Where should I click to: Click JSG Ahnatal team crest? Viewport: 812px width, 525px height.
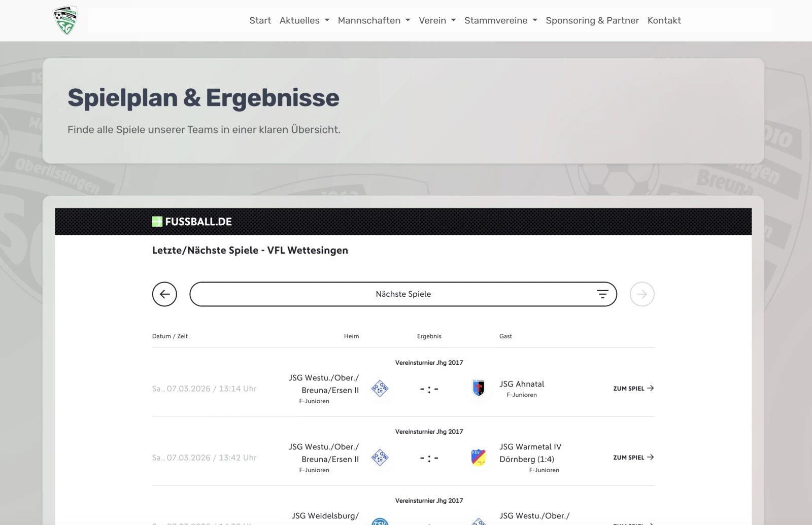[478, 389]
